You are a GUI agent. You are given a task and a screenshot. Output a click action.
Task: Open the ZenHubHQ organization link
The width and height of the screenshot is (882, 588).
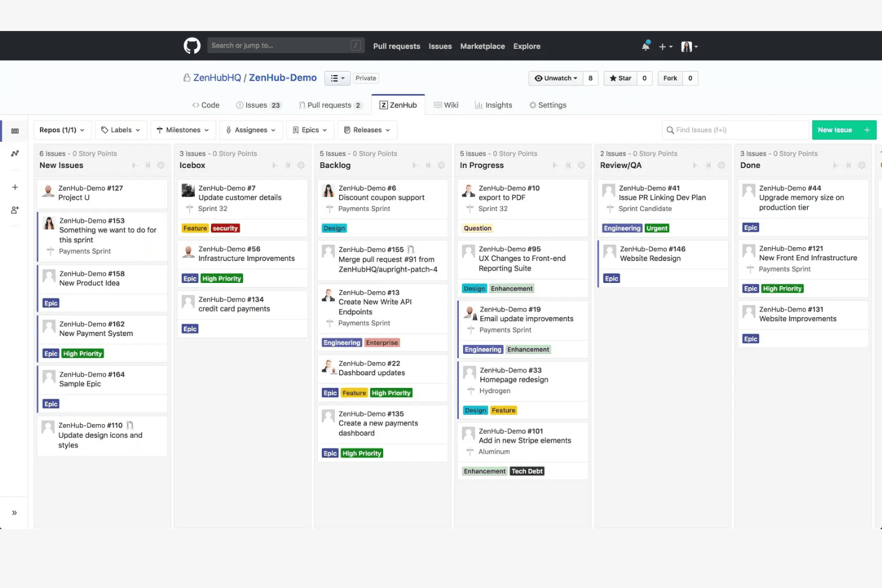(217, 78)
